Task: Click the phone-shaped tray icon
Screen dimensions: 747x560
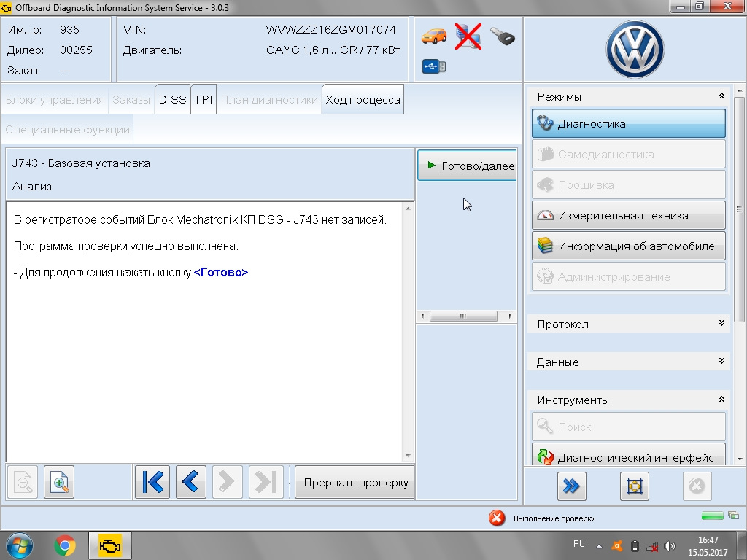Action: (x=635, y=546)
